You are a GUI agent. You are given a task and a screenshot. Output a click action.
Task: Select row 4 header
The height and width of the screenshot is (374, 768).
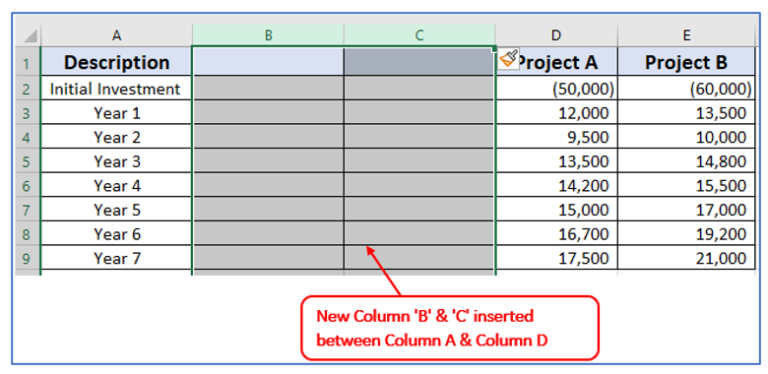(x=27, y=137)
